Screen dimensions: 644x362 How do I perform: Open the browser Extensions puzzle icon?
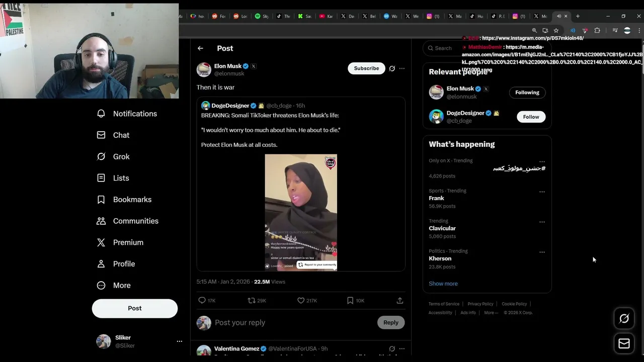pyautogui.click(x=597, y=30)
